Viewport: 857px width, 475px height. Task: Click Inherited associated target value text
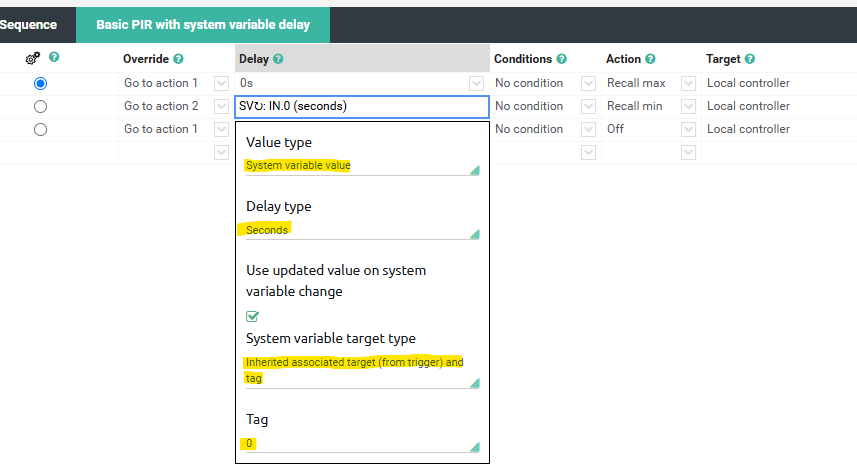(x=355, y=370)
